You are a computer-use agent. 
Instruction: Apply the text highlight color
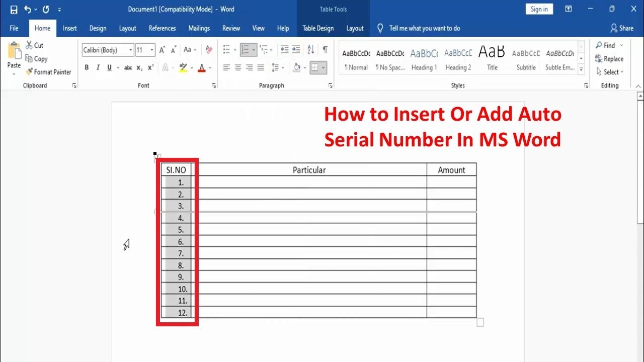(x=183, y=67)
